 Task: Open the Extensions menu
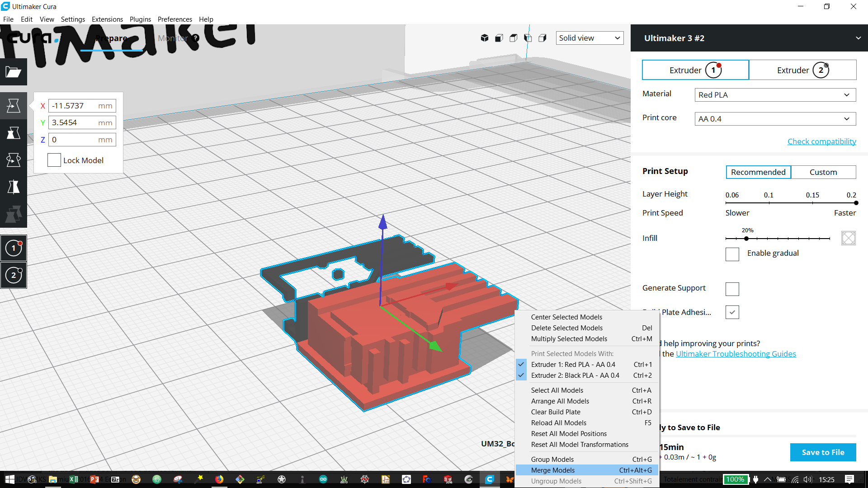(x=107, y=19)
